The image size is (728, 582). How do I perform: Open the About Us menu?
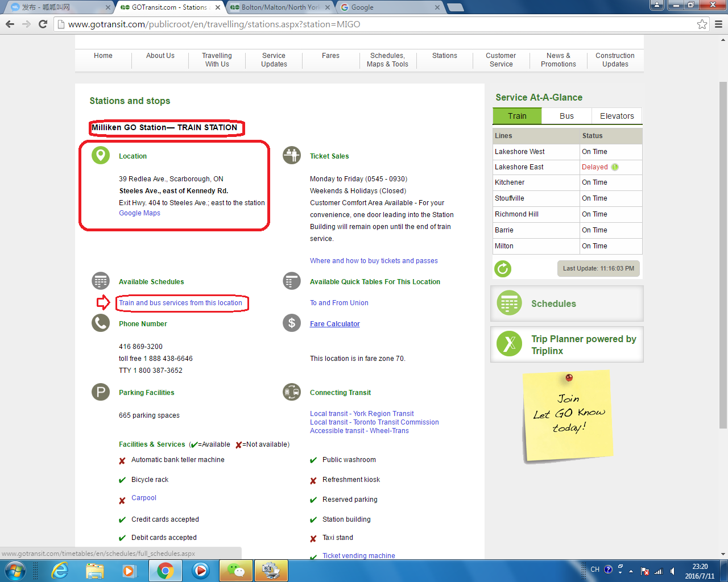160,56
